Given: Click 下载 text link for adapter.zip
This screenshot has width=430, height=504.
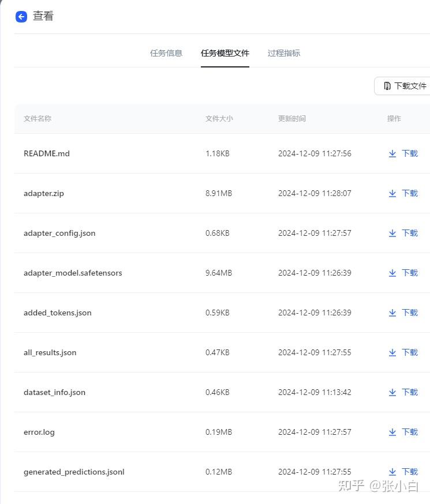Looking at the screenshot, I should coord(410,193).
